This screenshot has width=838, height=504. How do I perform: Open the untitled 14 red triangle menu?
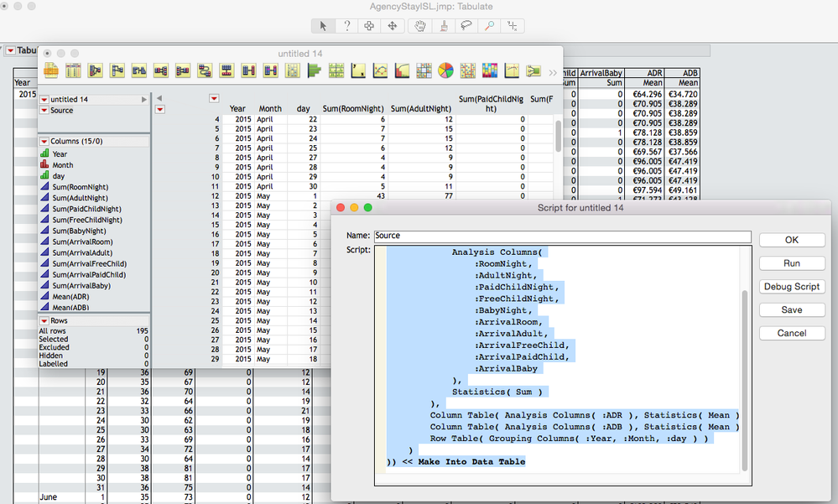(x=44, y=100)
